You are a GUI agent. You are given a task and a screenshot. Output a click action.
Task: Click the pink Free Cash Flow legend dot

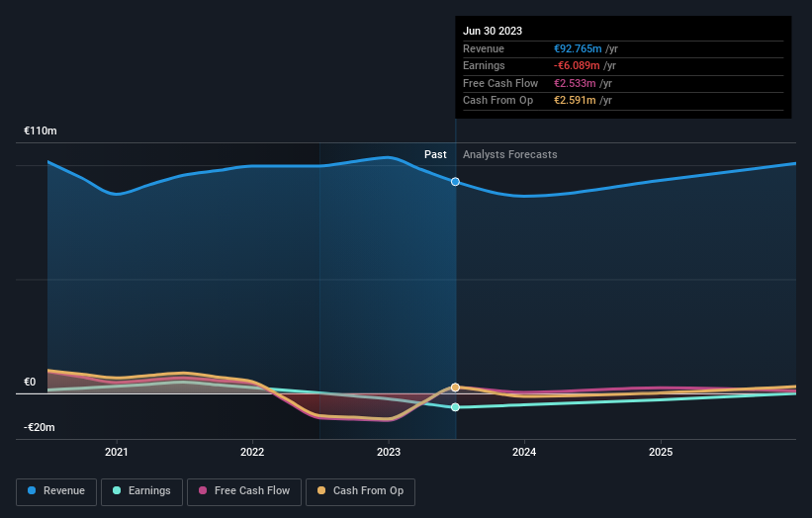point(203,490)
